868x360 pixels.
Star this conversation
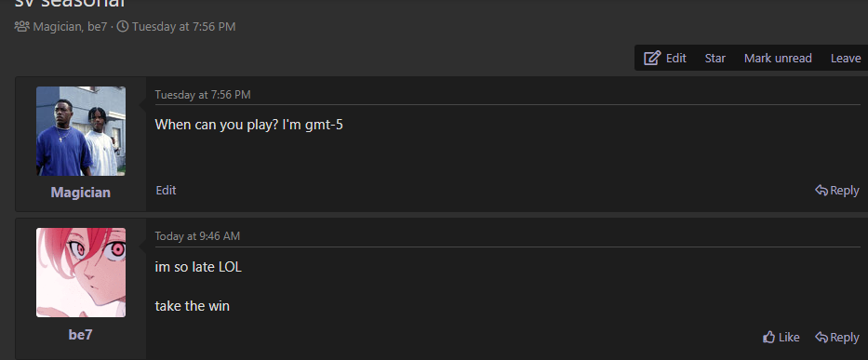[x=714, y=59]
